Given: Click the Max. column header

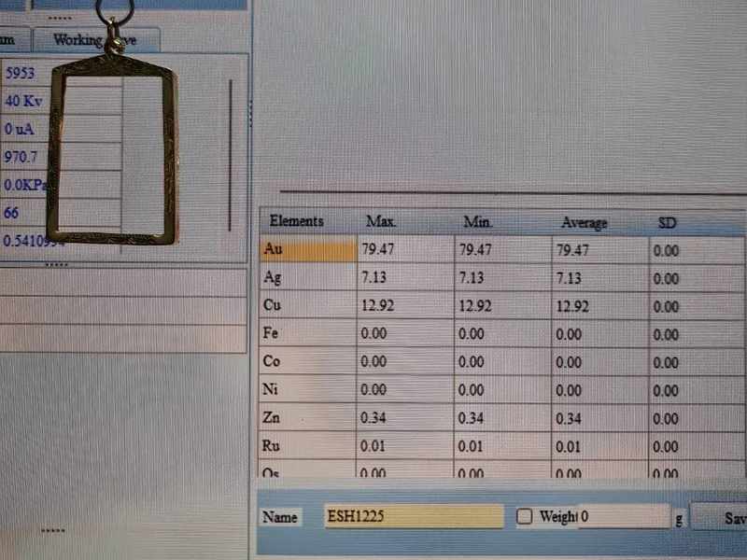Looking at the screenshot, I should point(381,222).
